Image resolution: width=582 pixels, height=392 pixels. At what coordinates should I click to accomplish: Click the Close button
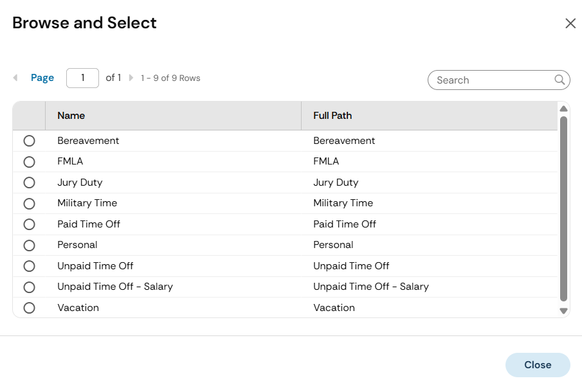tap(538, 365)
